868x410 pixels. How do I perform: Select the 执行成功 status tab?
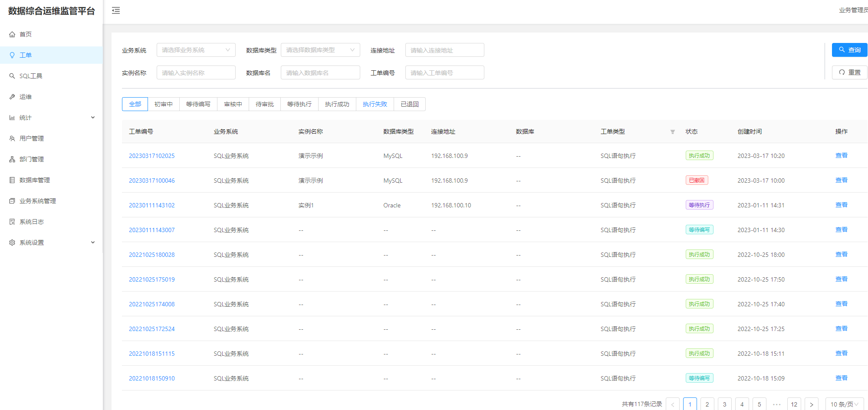point(337,104)
